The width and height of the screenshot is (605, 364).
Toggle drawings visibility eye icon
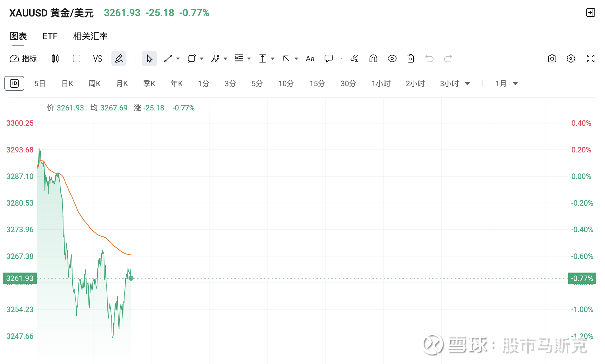pyautogui.click(x=392, y=58)
